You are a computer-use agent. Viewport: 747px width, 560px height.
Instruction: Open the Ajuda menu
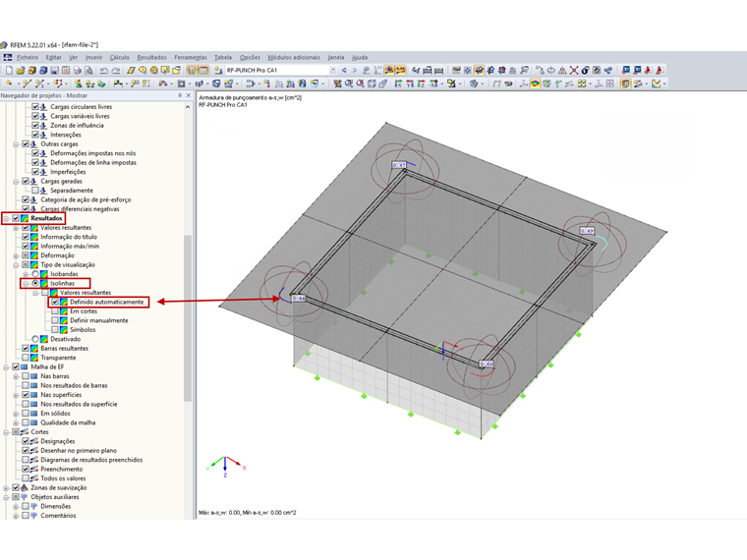pos(360,57)
